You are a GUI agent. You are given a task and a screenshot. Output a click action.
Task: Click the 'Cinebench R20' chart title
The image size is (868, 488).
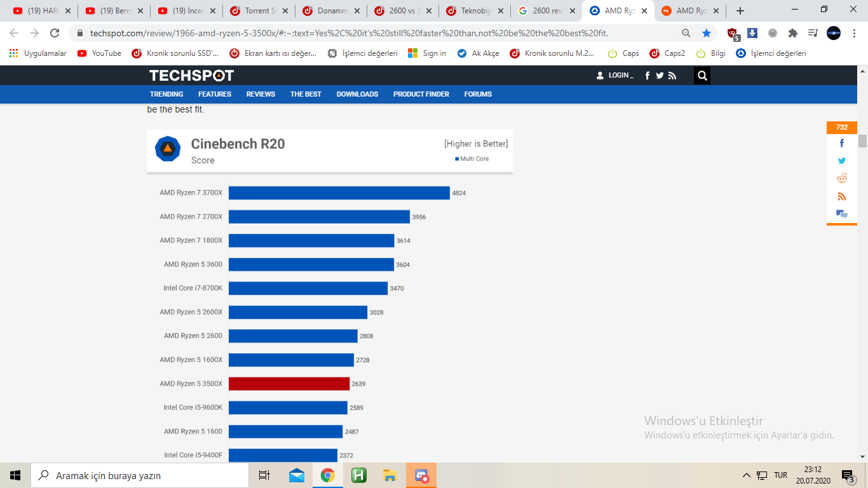pyautogui.click(x=238, y=144)
